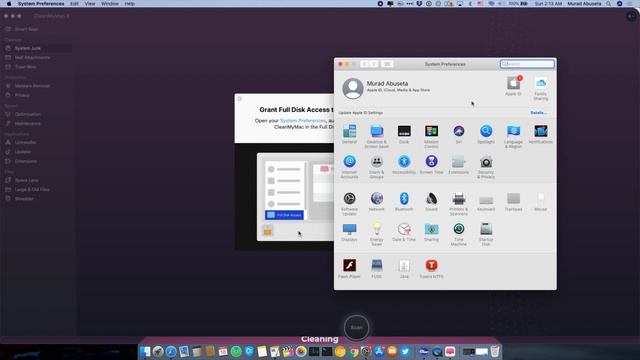Open Trackpad preferences
Screen dimensions: 640x360
click(x=513, y=202)
